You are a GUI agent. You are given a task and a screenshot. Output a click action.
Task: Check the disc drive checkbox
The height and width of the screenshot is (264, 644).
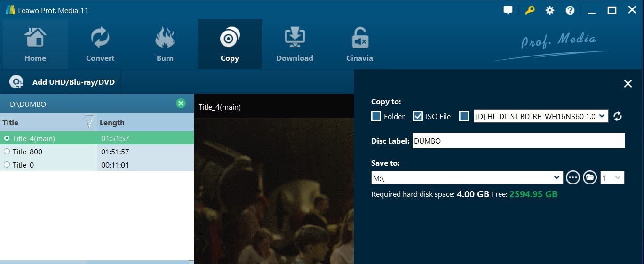pos(464,116)
